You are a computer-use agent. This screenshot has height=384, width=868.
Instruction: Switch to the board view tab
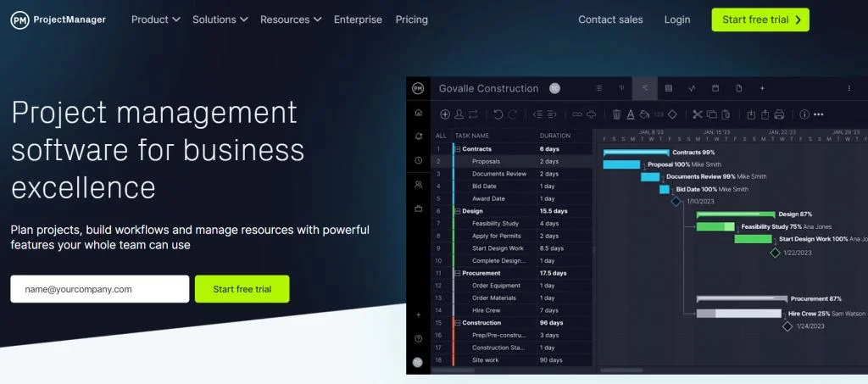[621, 88]
